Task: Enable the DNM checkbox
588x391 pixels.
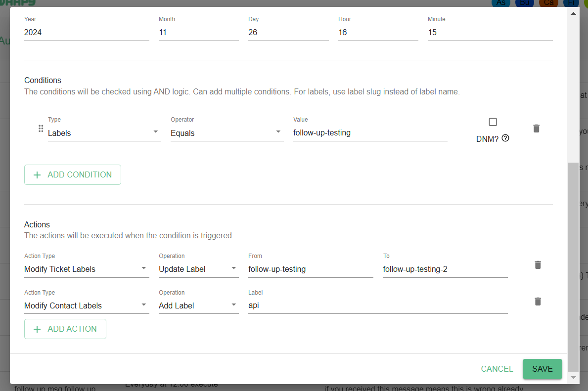Action: [x=493, y=122]
